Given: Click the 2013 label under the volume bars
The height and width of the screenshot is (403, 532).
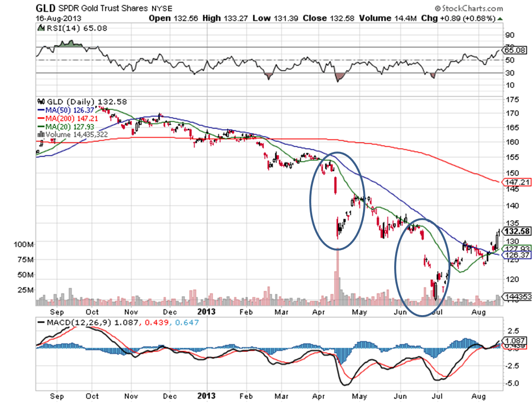Looking at the screenshot, I should (206, 312).
